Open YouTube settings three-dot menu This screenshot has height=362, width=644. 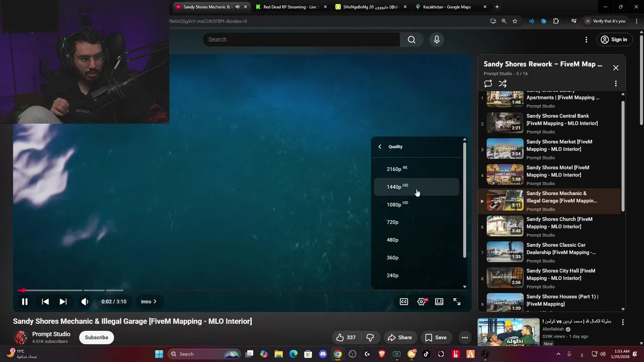[x=586, y=40]
